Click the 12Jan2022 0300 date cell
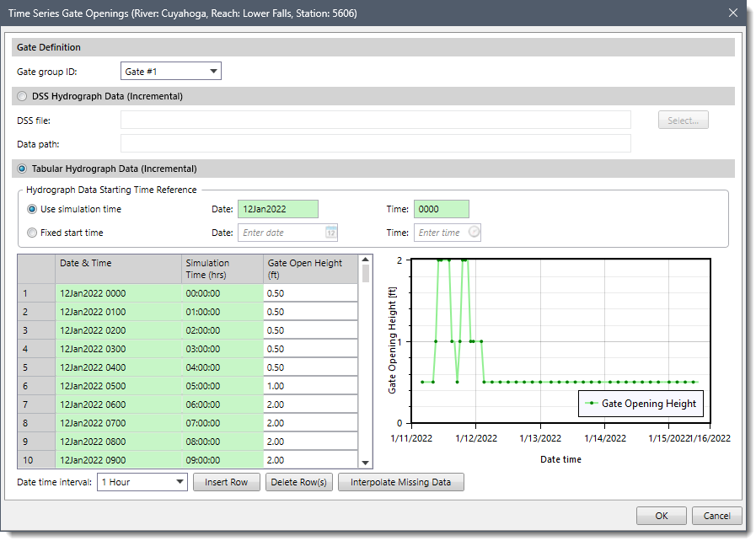This screenshot has height=541, width=756. [119, 349]
